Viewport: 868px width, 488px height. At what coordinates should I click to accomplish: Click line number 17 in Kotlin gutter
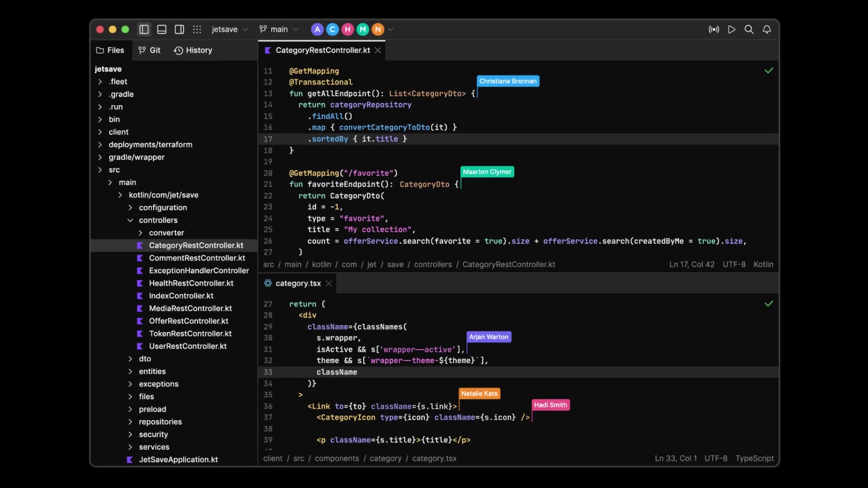point(268,139)
